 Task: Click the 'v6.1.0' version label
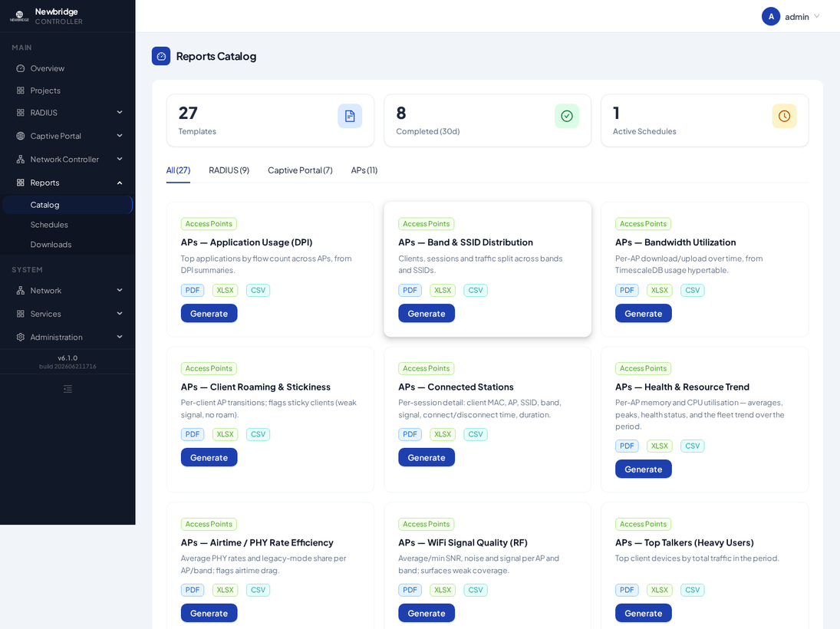click(x=68, y=358)
